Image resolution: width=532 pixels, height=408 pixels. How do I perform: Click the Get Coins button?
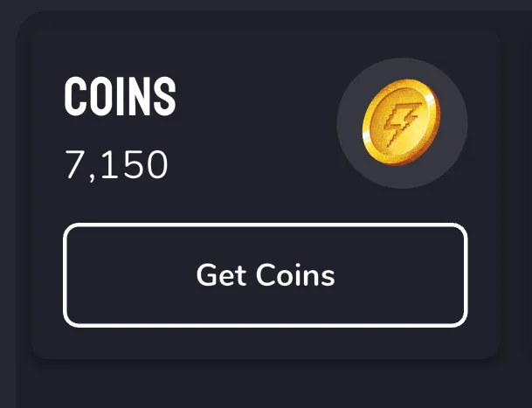tap(266, 275)
